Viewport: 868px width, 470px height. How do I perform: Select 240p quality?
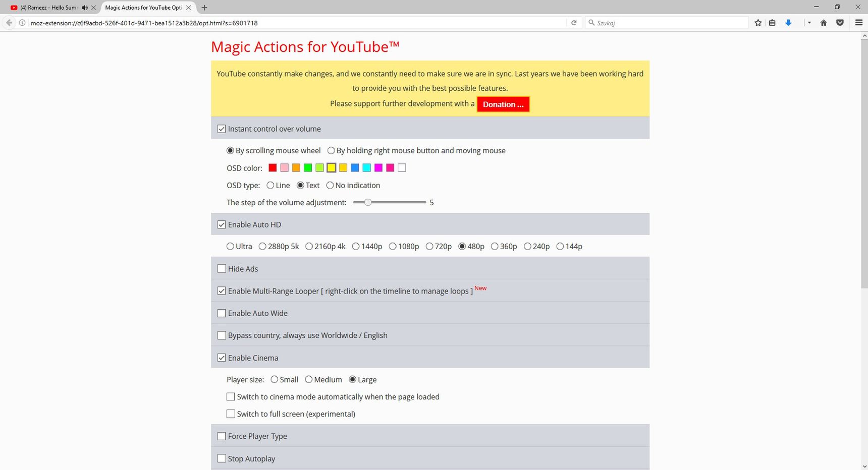click(x=527, y=246)
